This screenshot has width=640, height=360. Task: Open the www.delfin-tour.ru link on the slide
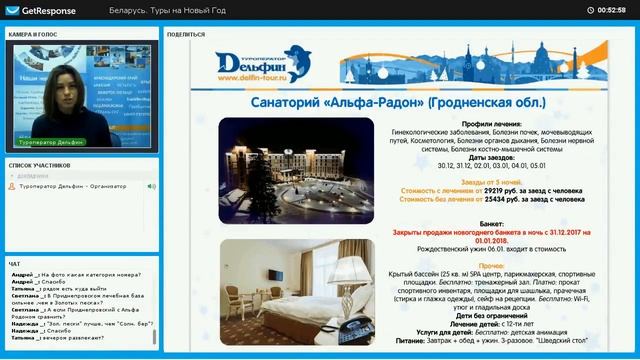(252, 78)
